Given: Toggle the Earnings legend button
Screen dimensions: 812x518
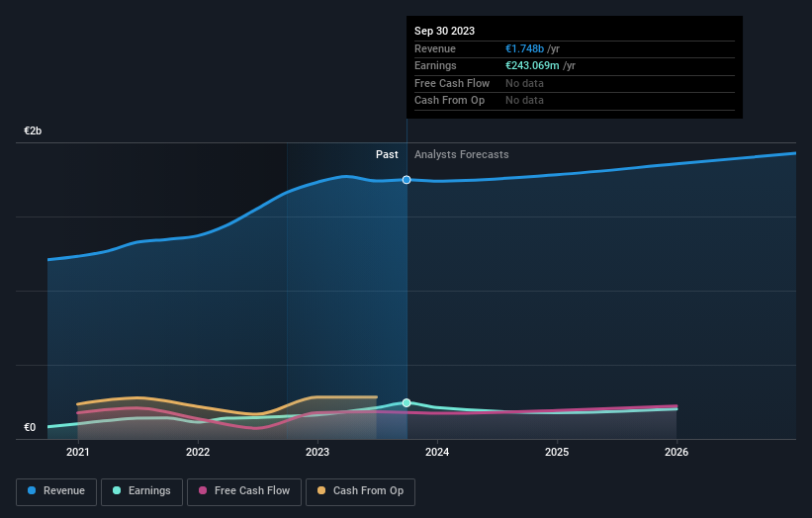Looking at the screenshot, I should [141, 491].
